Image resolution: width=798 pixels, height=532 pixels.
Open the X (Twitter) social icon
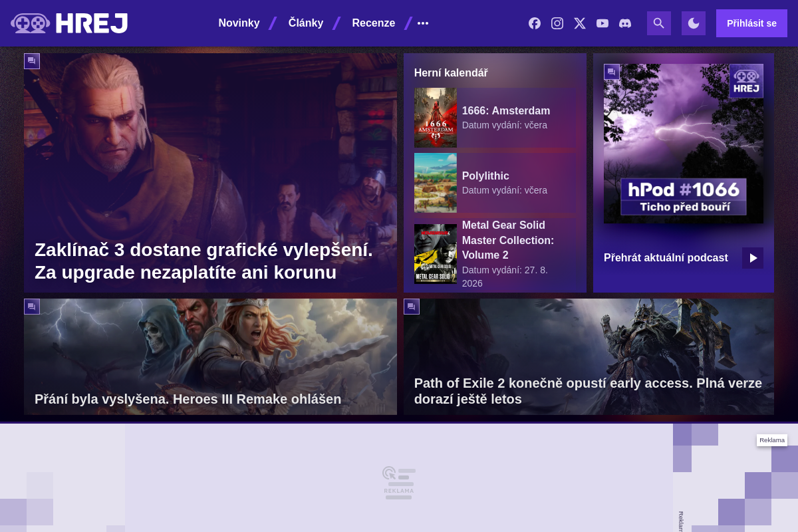point(580,23)
